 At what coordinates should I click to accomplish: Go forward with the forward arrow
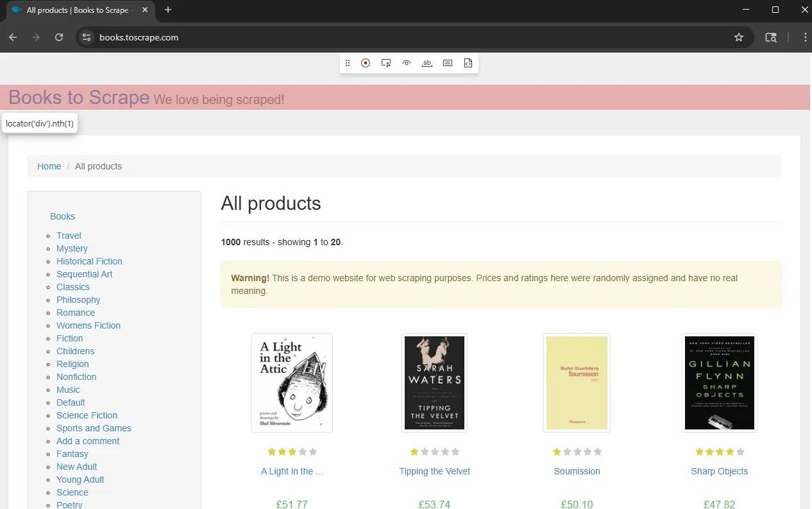(x=36, y=37)
